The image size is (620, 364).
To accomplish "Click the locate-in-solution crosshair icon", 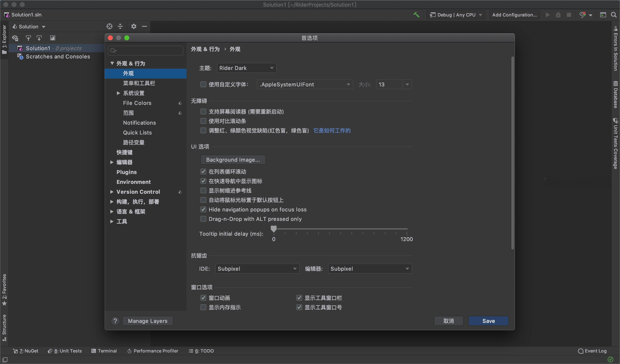I will pyautogui.click(x=110, y=26).
